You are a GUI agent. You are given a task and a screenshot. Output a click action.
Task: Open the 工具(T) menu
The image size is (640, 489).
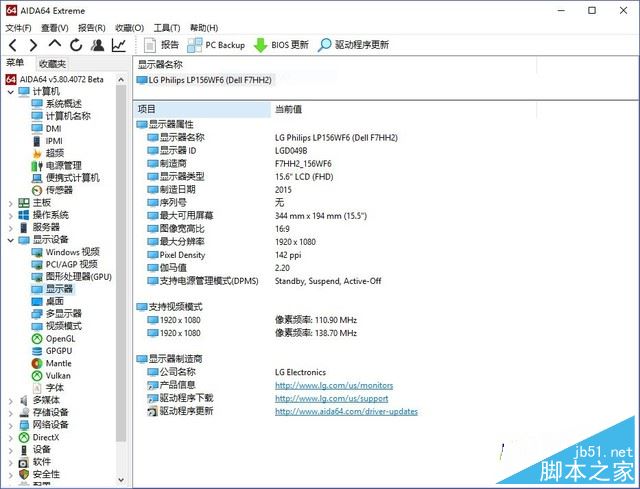coord(167,28)
